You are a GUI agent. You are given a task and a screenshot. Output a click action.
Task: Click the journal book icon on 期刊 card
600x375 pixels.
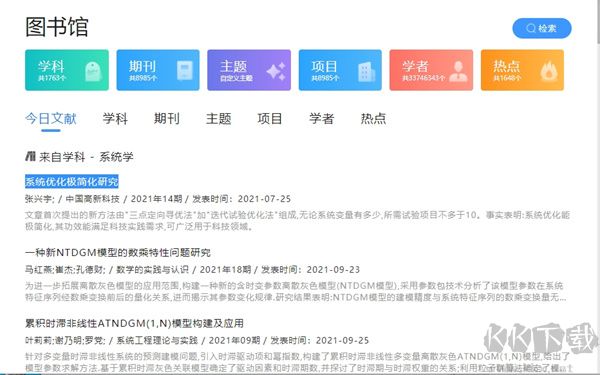coord(185,70)
